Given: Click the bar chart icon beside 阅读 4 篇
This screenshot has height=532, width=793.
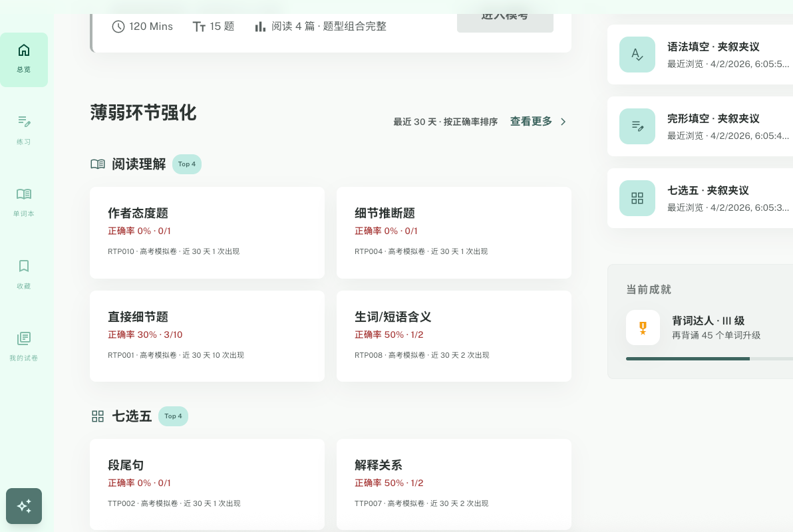Looking at the screenshot, I should pyautogui.click(x=260, y=27).
